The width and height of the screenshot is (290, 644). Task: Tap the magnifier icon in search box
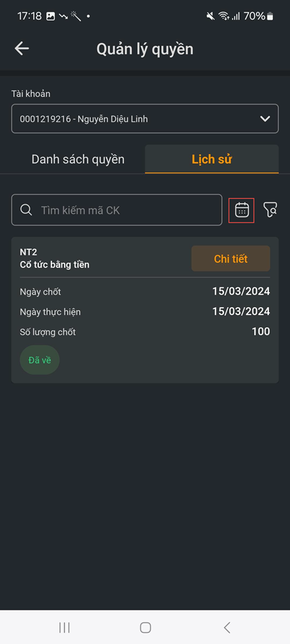[x=26, y=210]
